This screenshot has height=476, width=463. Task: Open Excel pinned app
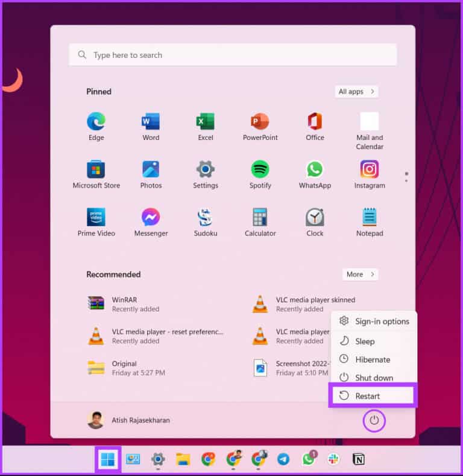tap(206, 127)
